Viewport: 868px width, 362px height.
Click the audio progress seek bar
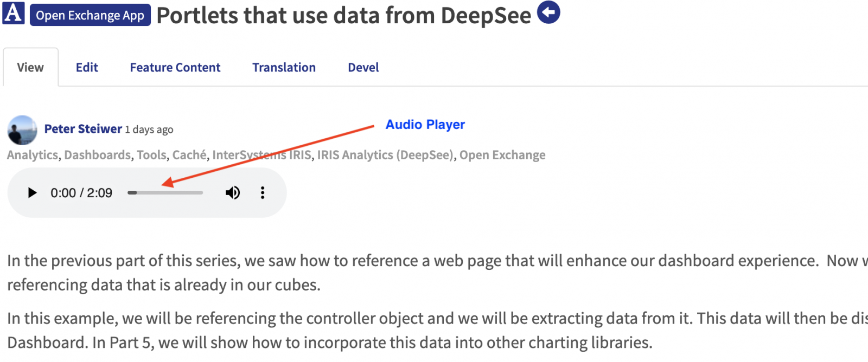click(x=165, y=193)
